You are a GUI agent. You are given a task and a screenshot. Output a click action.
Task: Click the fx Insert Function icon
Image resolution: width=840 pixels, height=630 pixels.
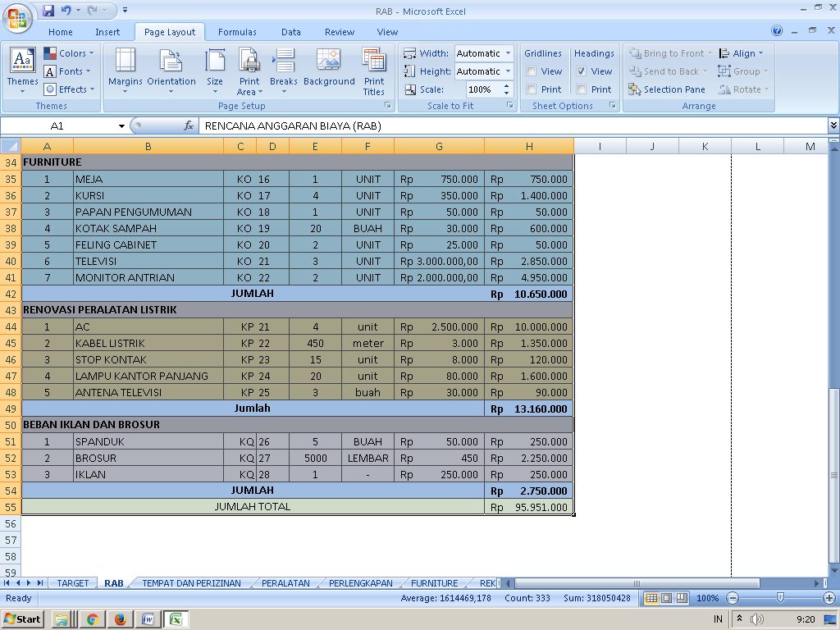188,126
